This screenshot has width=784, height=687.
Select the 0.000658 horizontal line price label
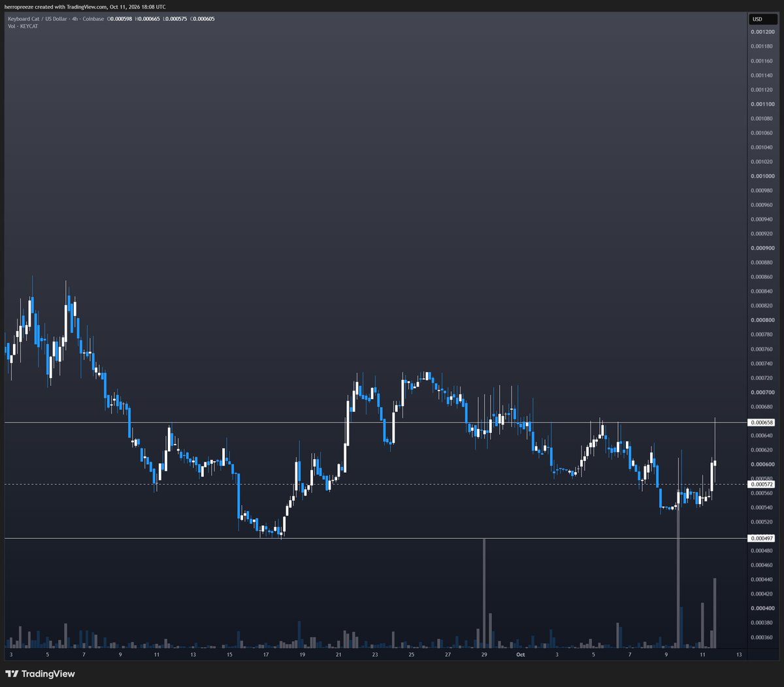tap(762, 423)
